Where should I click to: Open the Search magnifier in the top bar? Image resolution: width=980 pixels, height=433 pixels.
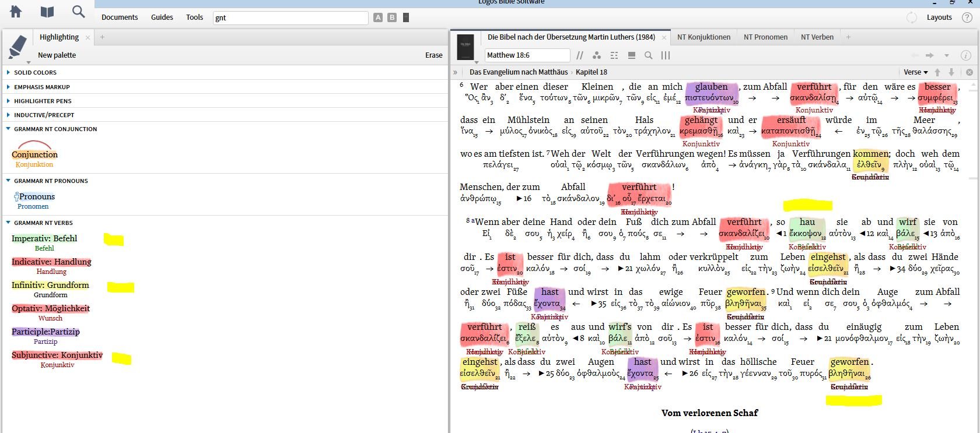click(78, 12)
